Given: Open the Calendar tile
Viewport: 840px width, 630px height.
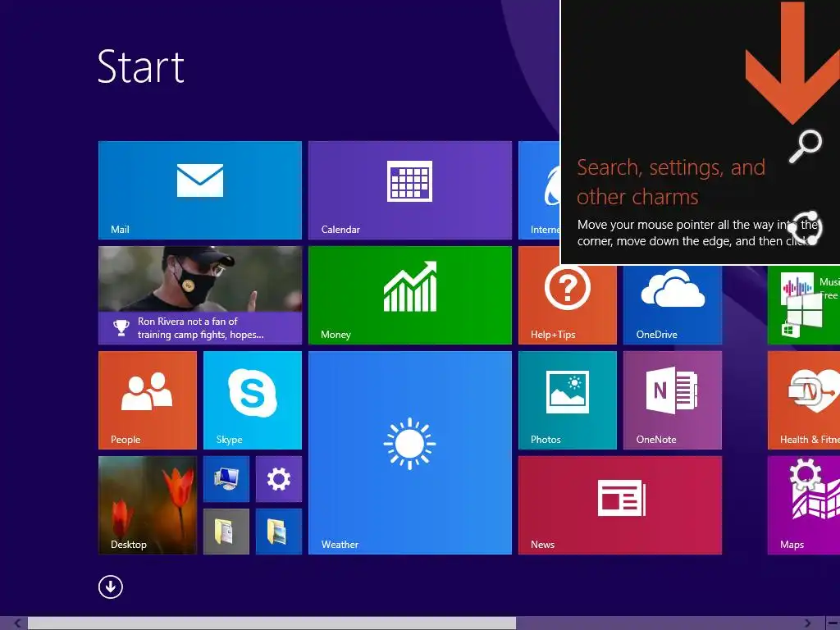Looking at the screenshot, I should click(410, 190).
